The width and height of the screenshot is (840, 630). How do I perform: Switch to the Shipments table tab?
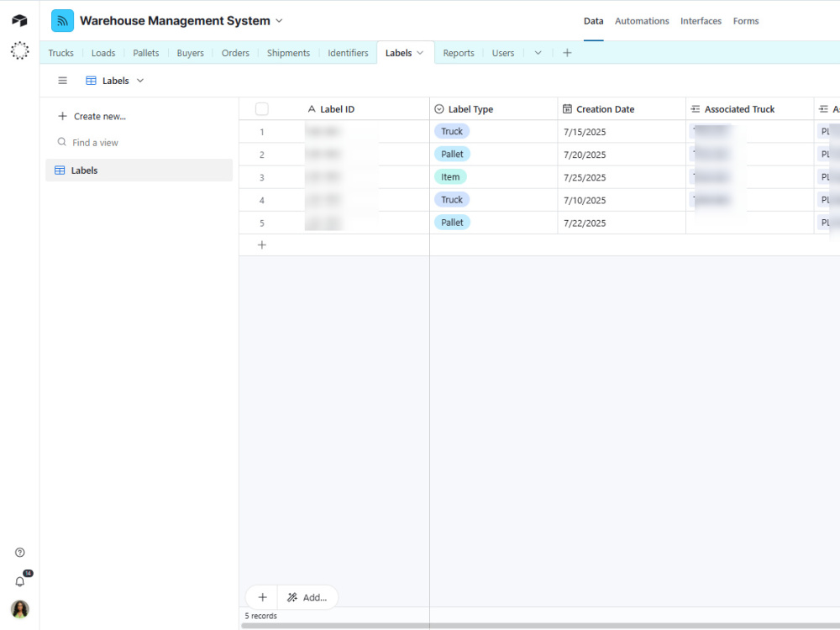point(288,53)
